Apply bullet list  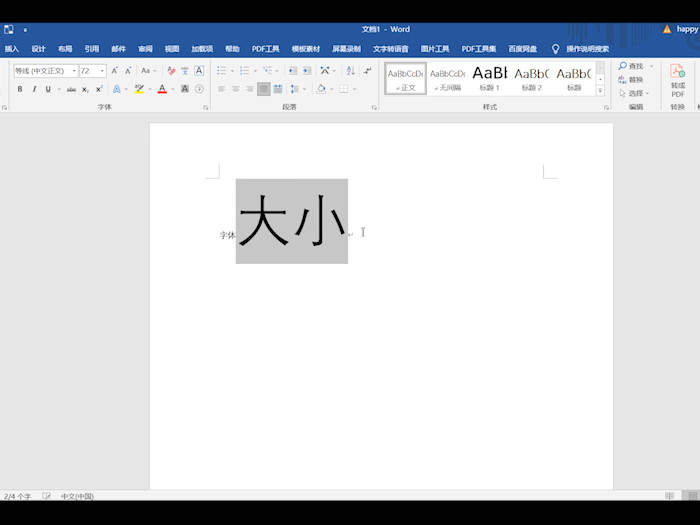(221, 71)
